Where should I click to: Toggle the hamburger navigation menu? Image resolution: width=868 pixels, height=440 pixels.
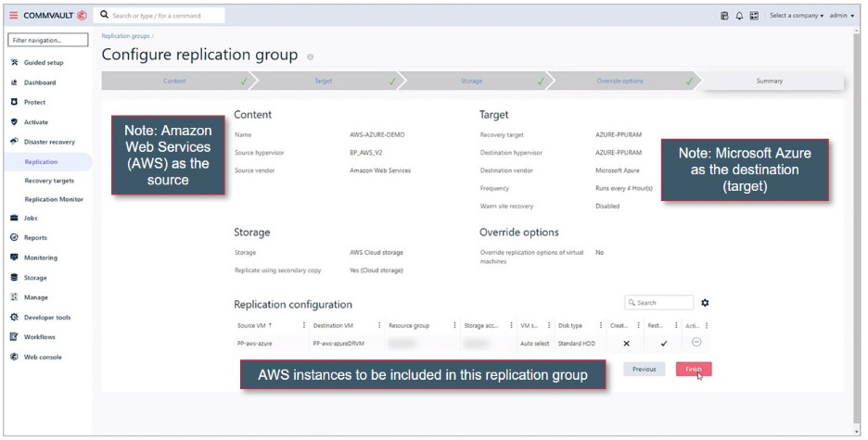pos(14,16)
